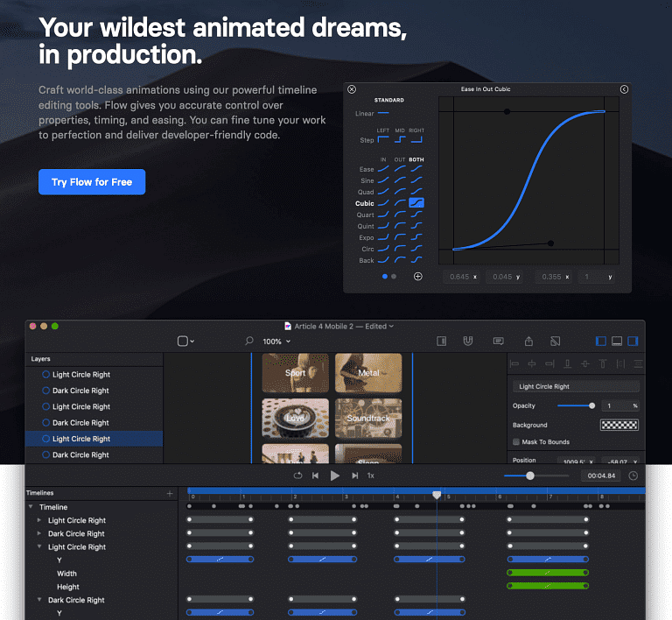Collapse the expanded Light Circle Right timeline row
672x620 pixels.
point(39,546)
